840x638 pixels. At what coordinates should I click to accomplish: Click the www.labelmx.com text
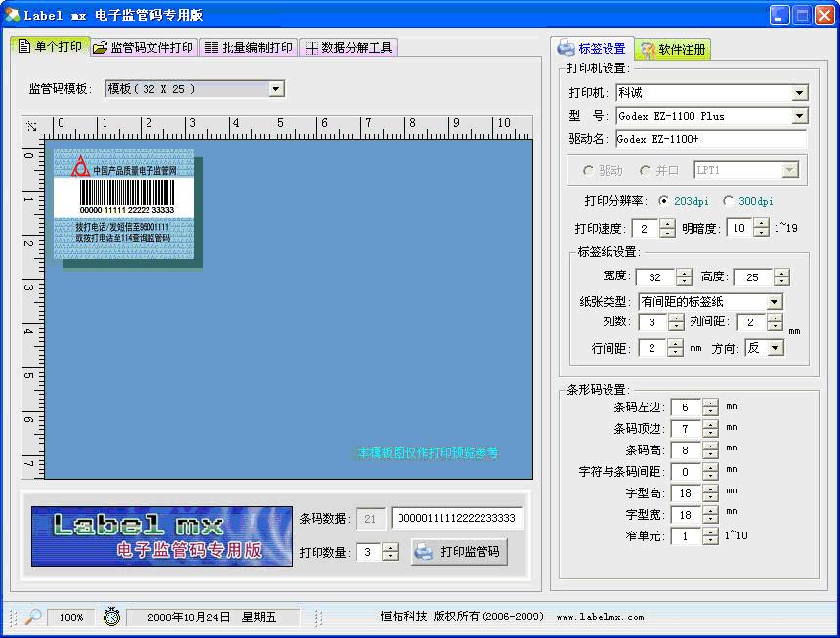[600, 617]
